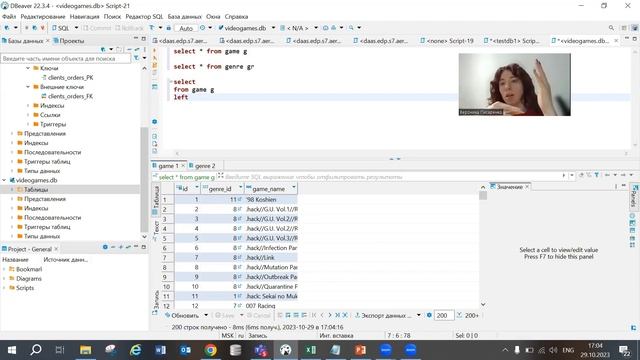This screenshot has height=360, width=640.
Task: Click the Windows search magnifier icon
Action: click(x=36, y=350)
